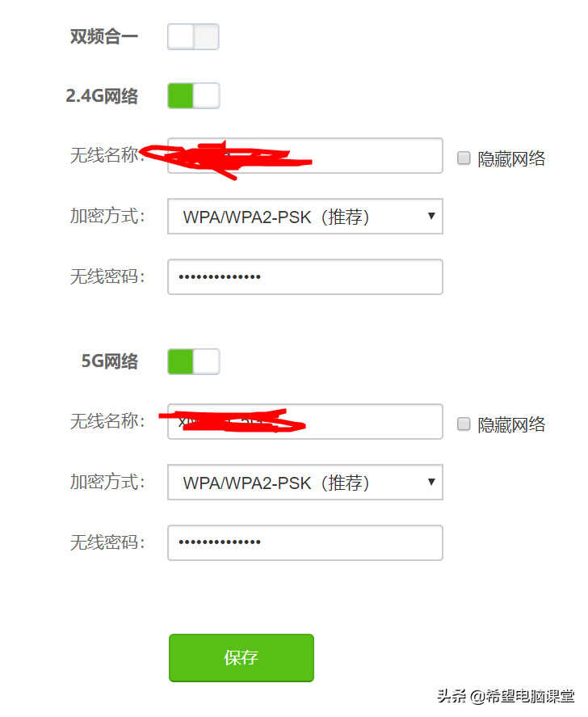Open the 5G 加密方式 dropdown

305,482
